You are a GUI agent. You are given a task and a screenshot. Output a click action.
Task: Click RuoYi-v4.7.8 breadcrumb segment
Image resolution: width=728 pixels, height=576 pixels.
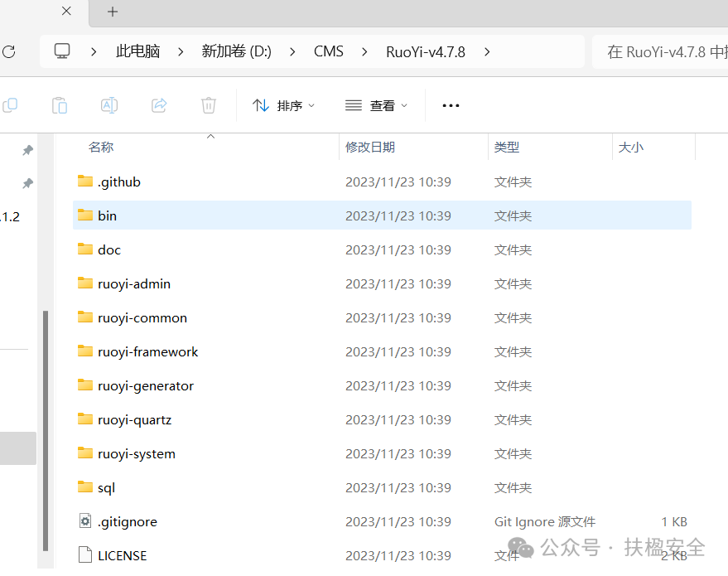425,51
